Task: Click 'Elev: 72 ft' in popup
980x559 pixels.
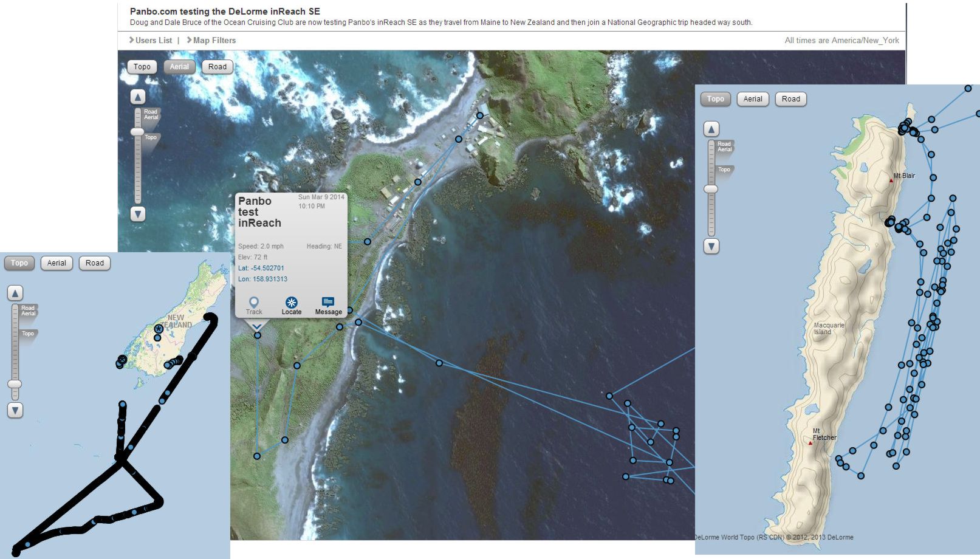Action: 253,257
